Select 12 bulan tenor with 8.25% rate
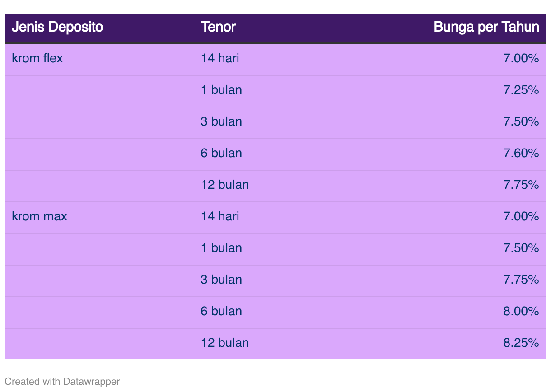 point(225,343)
